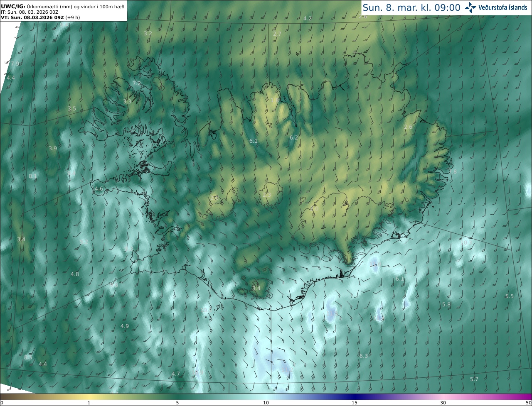Click the 7.8 value on the east coast
Screen dimensions: 532x406
(x=453, y=172)
